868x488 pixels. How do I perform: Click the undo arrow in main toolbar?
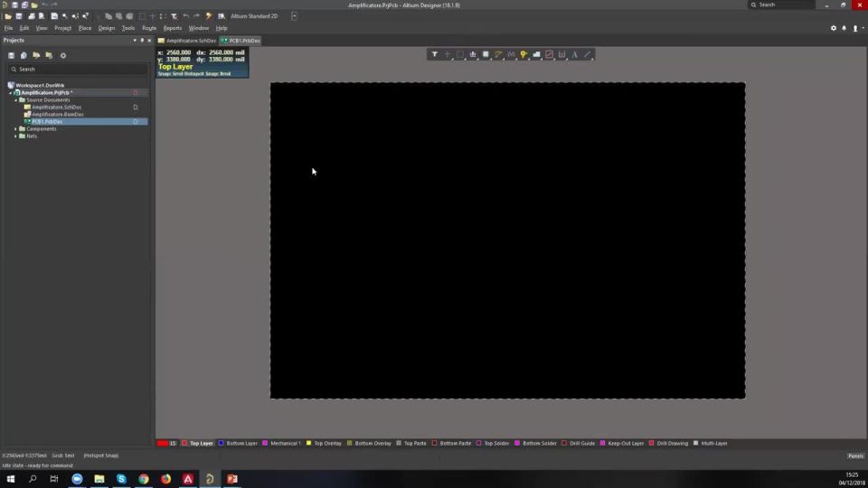click(x=186, y=16)
